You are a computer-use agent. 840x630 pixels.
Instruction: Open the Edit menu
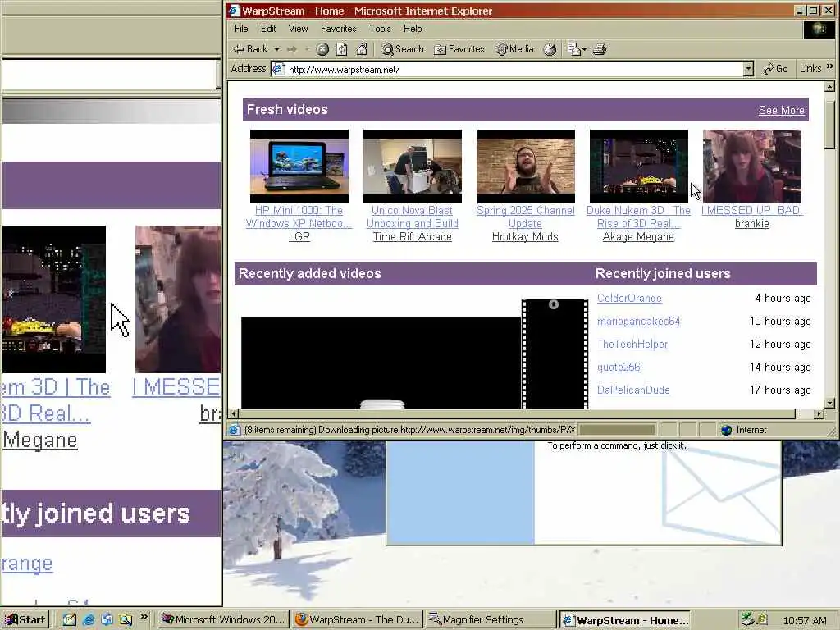268,29
